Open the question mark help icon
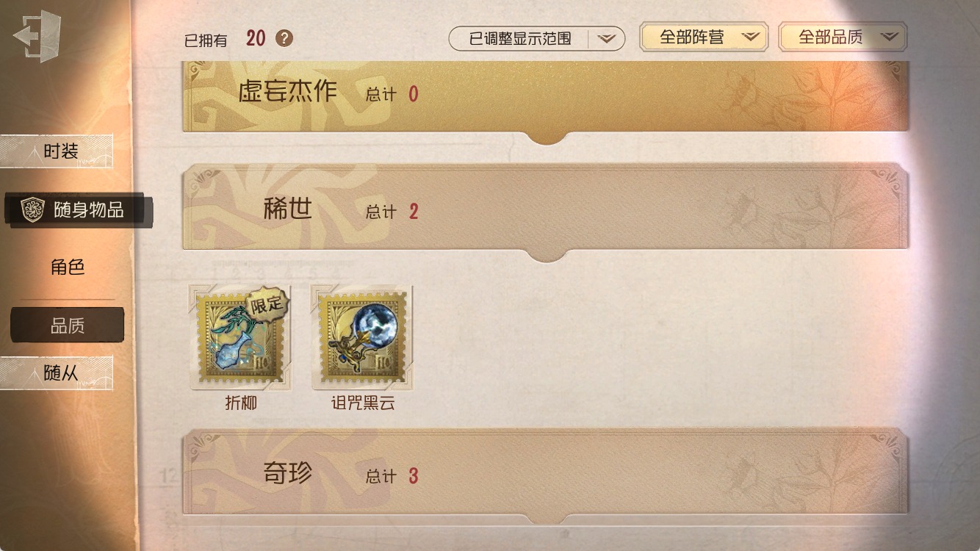980x551 pixels. point(284,38)
